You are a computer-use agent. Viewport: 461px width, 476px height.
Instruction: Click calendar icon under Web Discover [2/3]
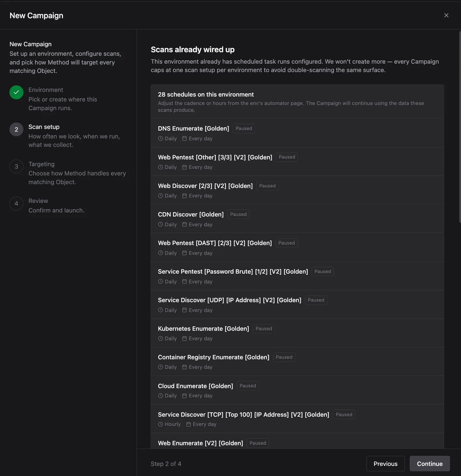point(184,196)
